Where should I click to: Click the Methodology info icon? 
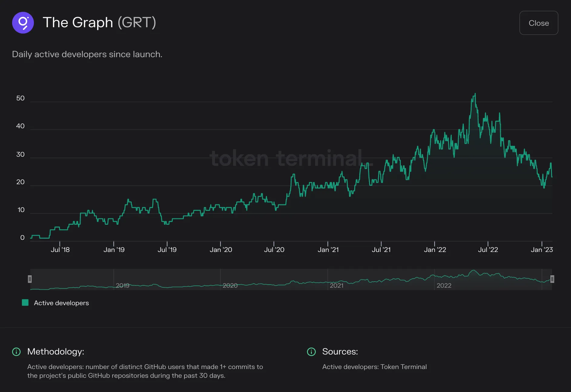(x=16, y=352)
